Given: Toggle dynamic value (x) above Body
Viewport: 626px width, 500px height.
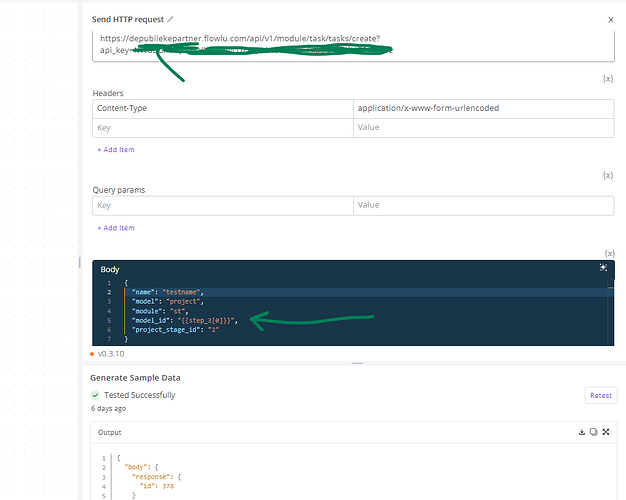Looking at the screenshot, I should click(609, 253).
